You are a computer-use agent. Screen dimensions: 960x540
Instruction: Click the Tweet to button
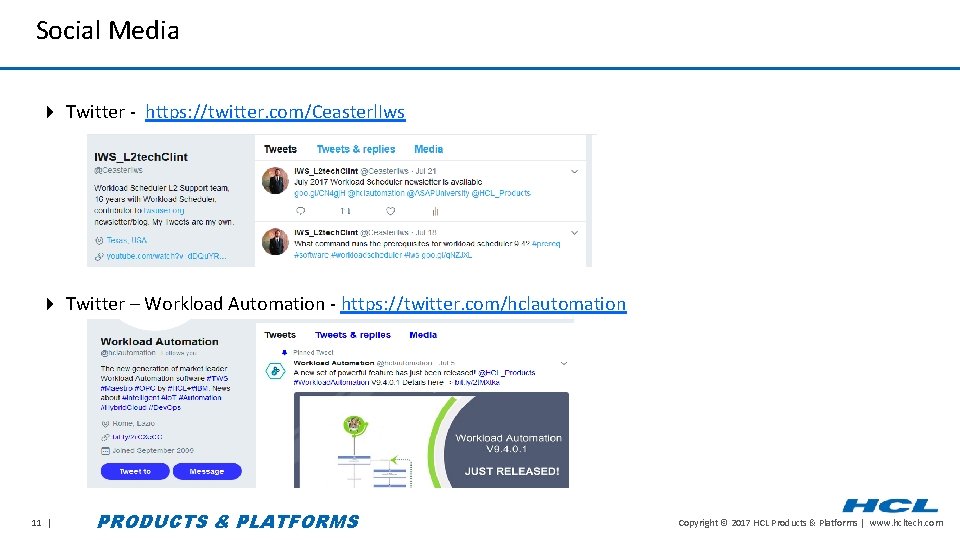[135, 471]
